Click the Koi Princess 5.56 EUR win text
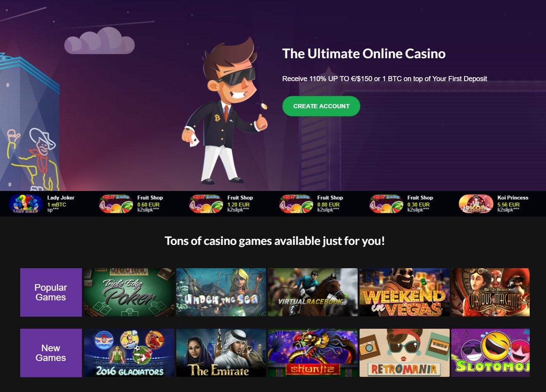This screenshot has width=546, height=392. (x=508, y=205)
